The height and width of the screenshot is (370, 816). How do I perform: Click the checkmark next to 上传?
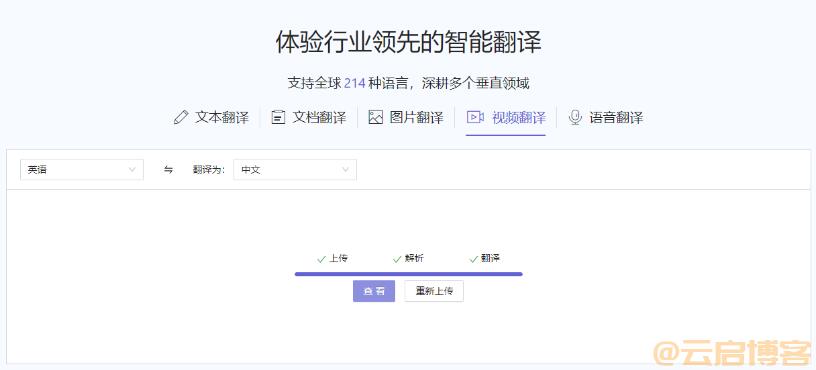[321, 259]
